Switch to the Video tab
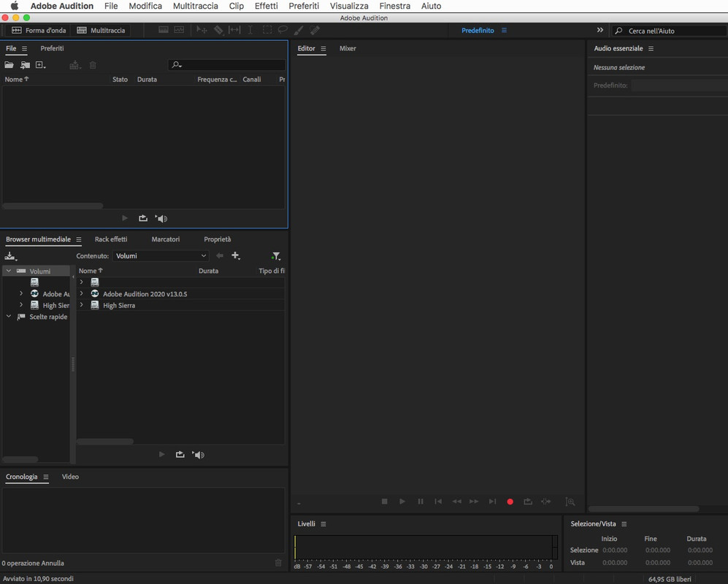This screenshot has width=728, height=584. [70, 477]
